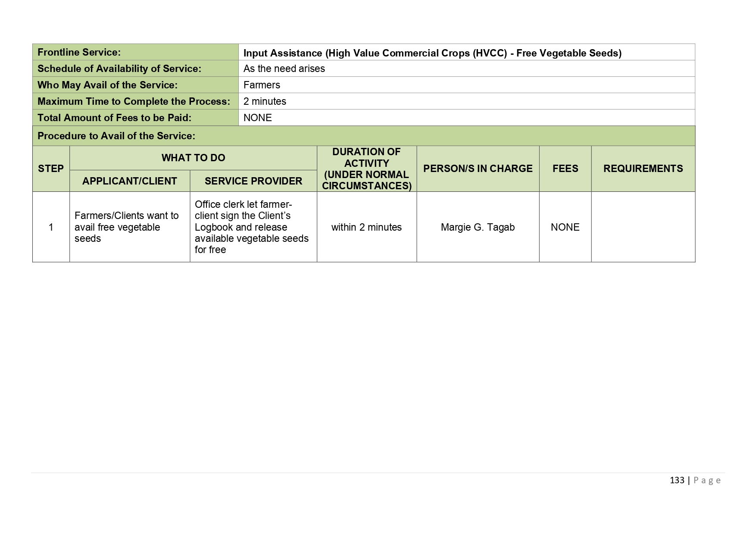Click 'Farmers/Clients want to avail free vegetable seeds' cell
Viewport: 756px width, 535px height.
130,227
